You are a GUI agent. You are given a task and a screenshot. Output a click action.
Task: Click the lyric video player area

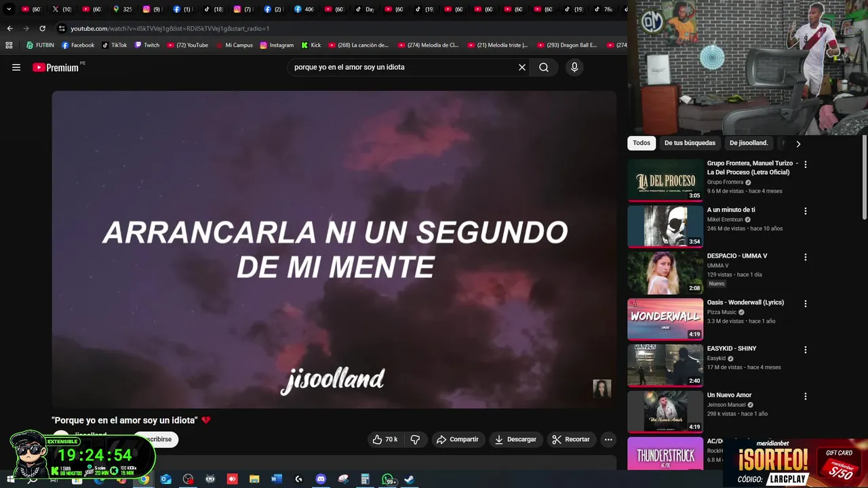click(334, 249)
